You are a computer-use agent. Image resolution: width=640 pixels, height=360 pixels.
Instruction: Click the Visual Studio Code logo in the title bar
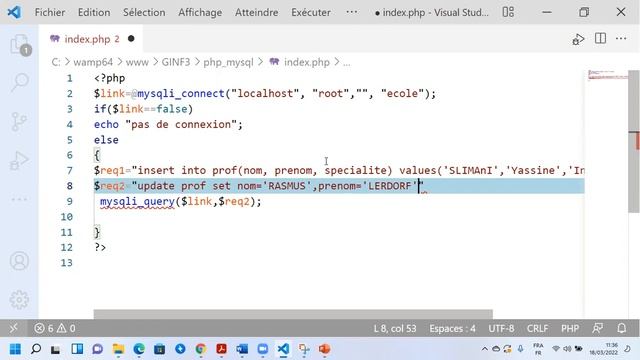(14, 12)
